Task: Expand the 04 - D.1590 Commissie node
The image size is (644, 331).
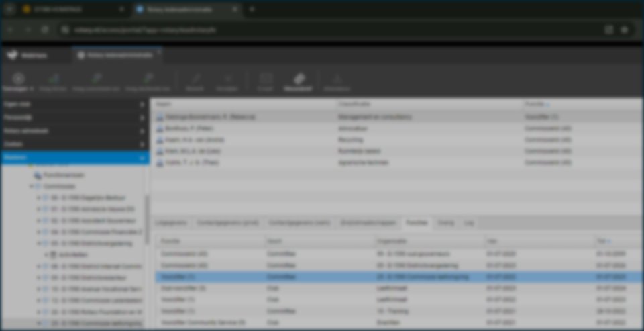Action: [x=39, y=232]
